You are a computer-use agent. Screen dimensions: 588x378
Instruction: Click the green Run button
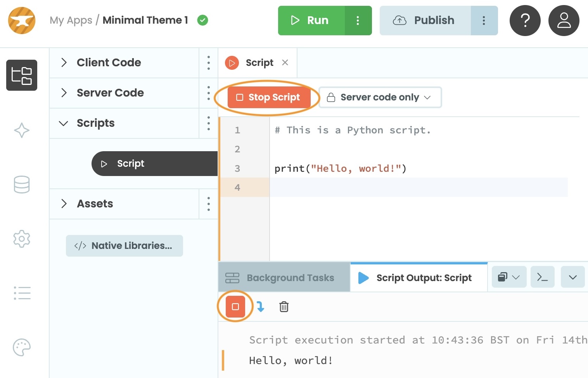coord(311,21)
